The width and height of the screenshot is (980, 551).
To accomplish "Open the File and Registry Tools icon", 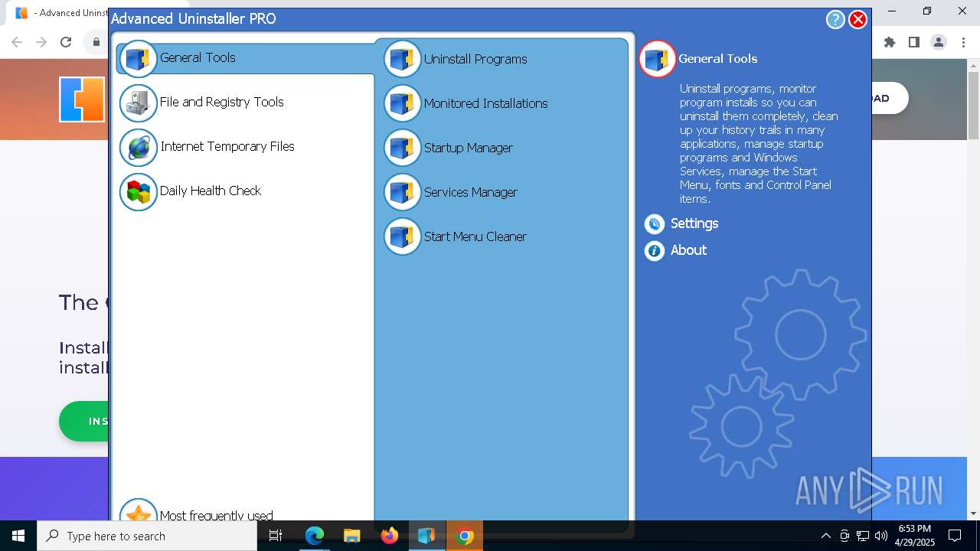I will pyautogui.click(x=138, y=103).
